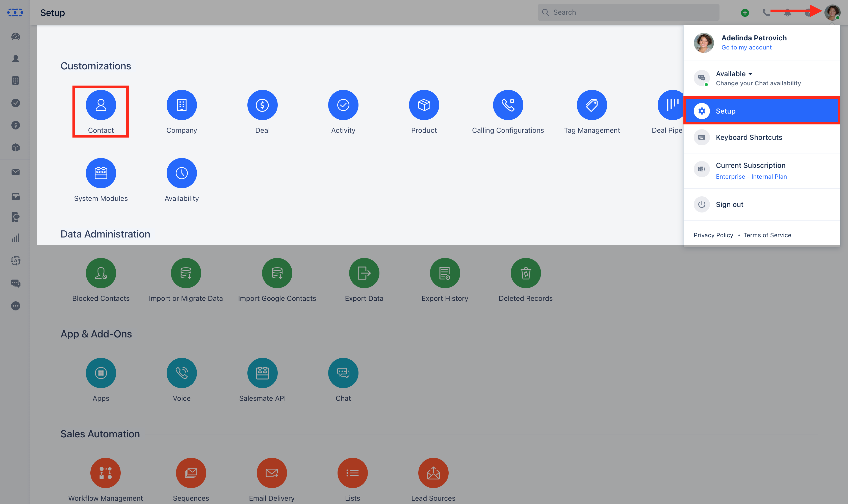
Task: Click the Search field in header
Action: (x=628, y=12)
